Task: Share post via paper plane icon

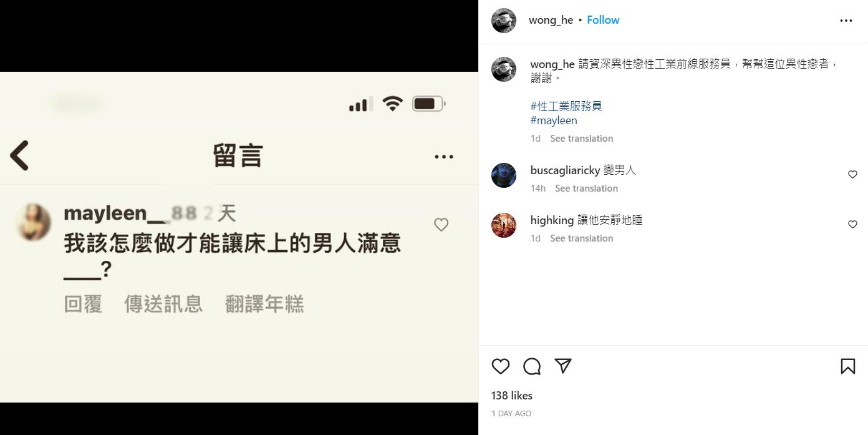Action: 563,366
